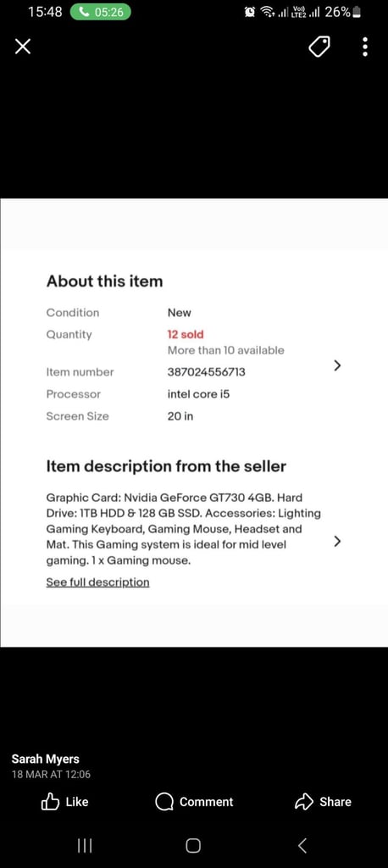Tap the battery percentage in the status bar
This screenshot has width=388, height=868.
click(338, 12)
